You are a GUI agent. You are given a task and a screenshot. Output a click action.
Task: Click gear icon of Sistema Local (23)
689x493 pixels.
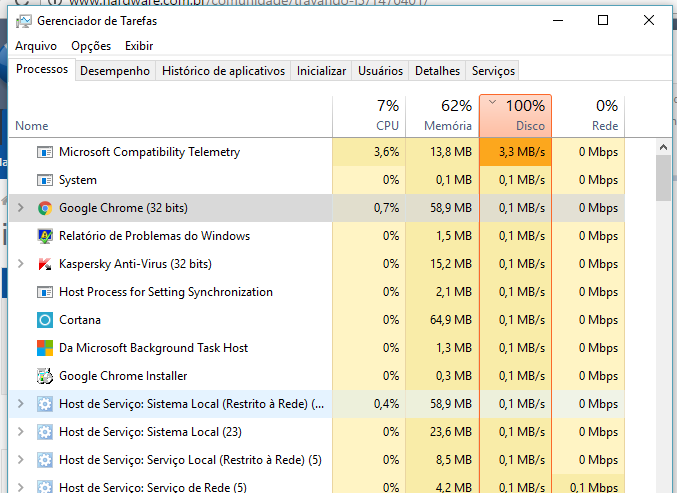45,432
